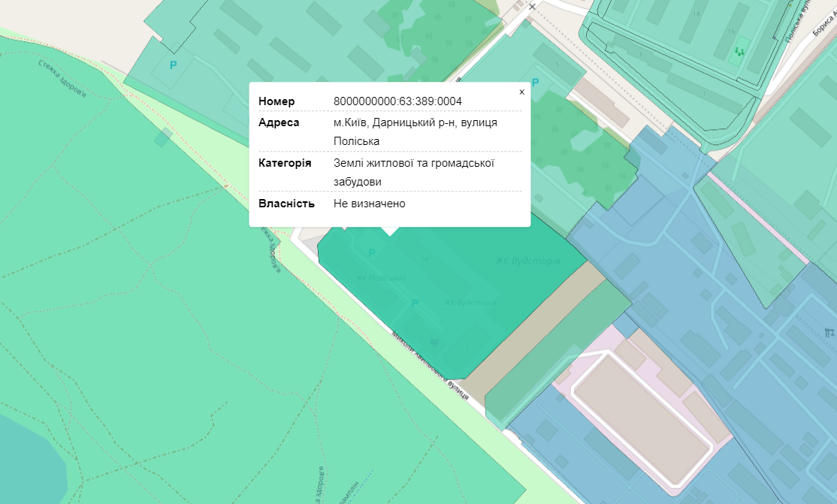The width and height of the screenshot is (837, 504).
Task: Click the parking icon above ЖК Поліський
Action: (x=371, y=254)
